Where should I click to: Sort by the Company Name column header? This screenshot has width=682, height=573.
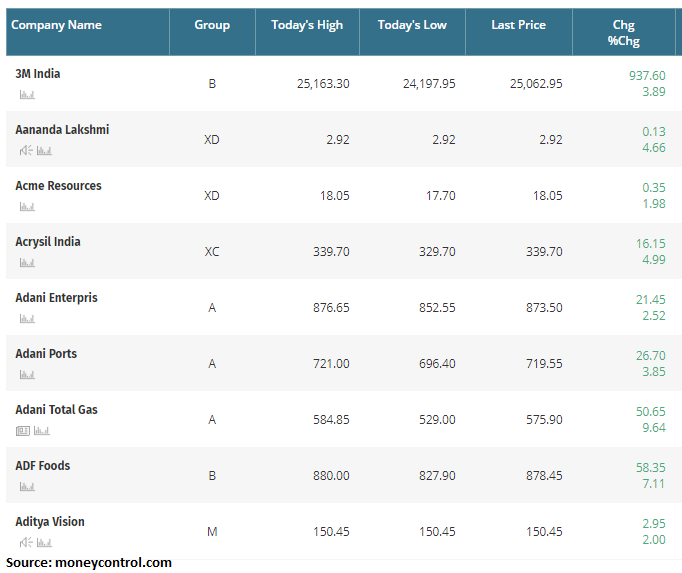(x=57, y=25)
